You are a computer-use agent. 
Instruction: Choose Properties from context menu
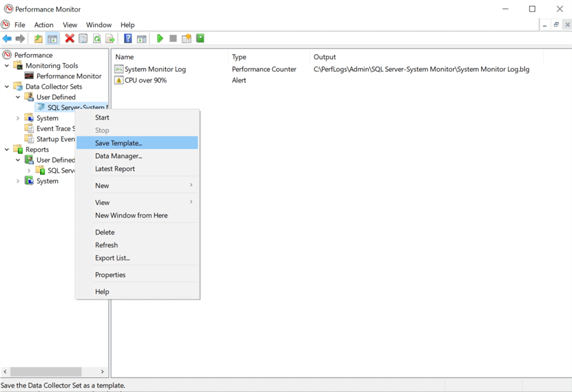point(137,274)
